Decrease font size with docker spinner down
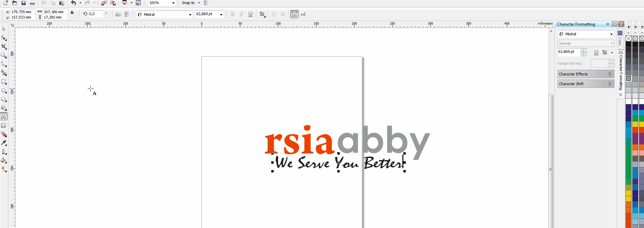 coord(584,54)
